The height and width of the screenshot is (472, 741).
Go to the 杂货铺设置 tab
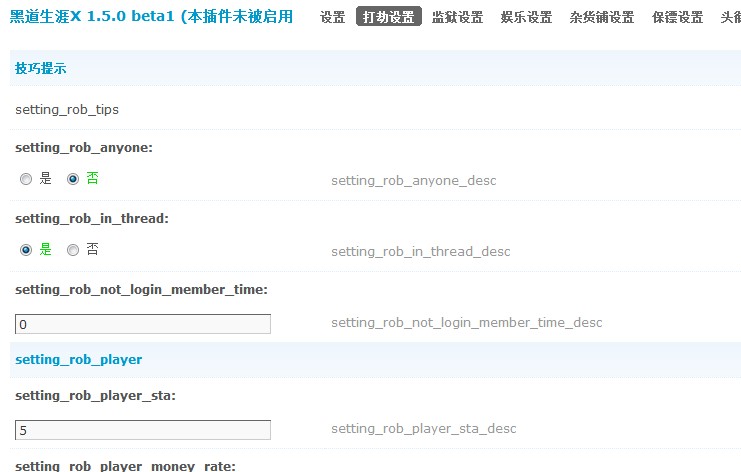point(602,17)
